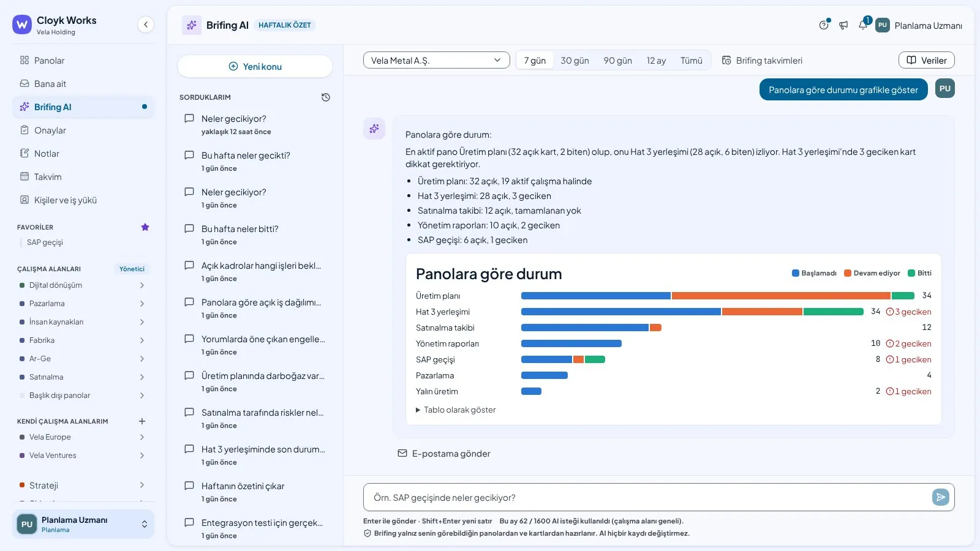Open Notlar in sidebar
Viewport: 980px width, 551px height.
pyautogui.click(x=83, y=154)
